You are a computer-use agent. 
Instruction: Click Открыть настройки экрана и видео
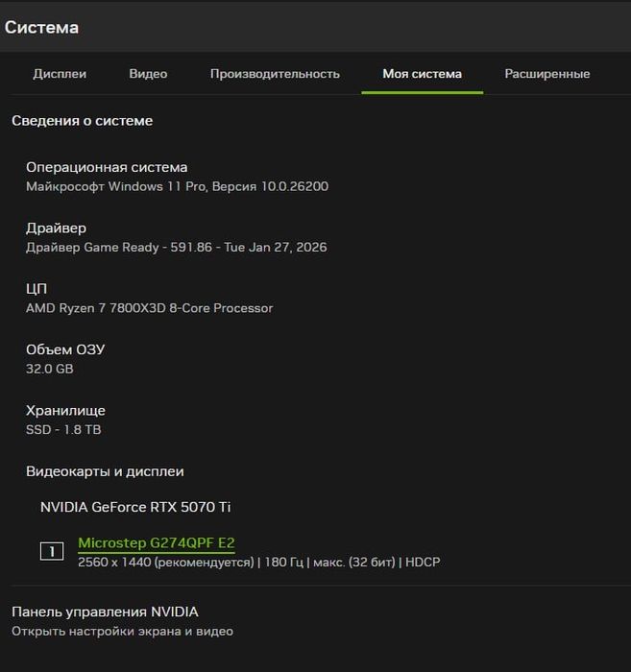[x=122, y=632]
